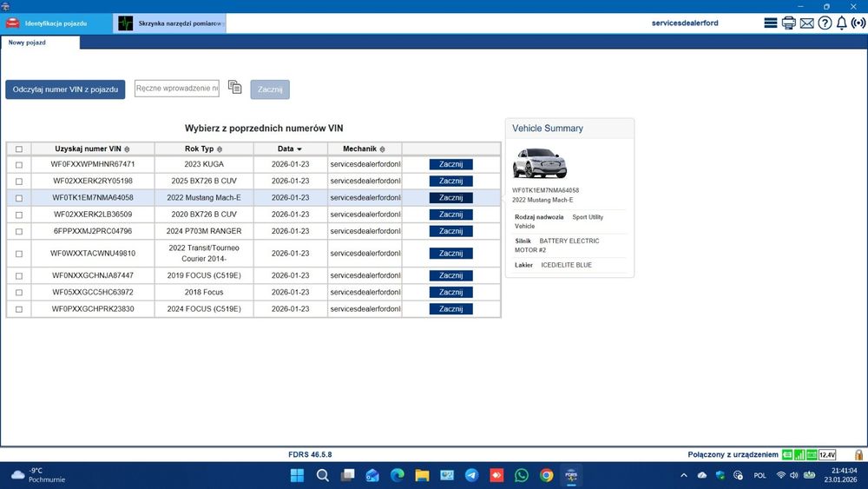Open Windows taskbar search
The width and height of the screenshot is (868, 489).
tap(323, 475)
